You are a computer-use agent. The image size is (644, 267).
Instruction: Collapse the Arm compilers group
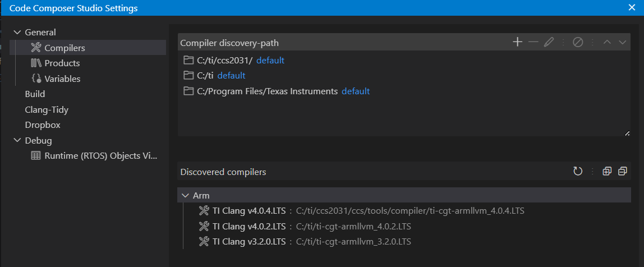click(185, 196)
